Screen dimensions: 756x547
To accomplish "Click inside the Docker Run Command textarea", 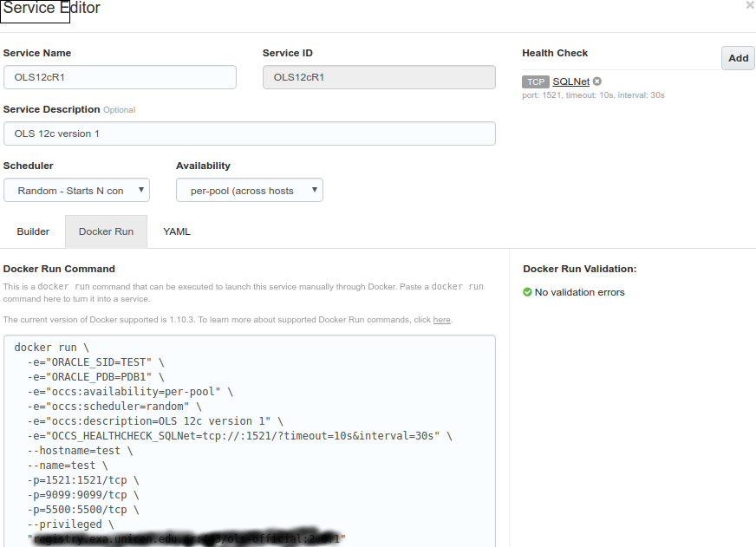I will pos(250,442).
